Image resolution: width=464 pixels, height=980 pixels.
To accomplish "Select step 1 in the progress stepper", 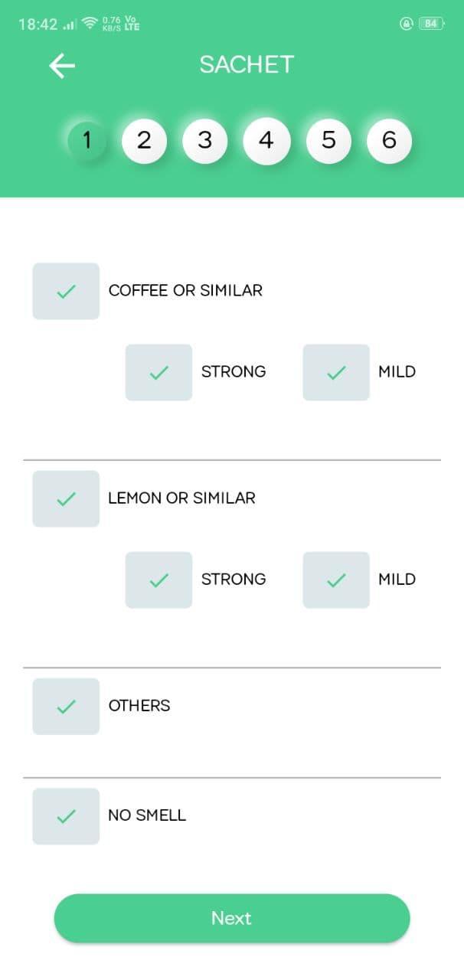I will (87, 140).
